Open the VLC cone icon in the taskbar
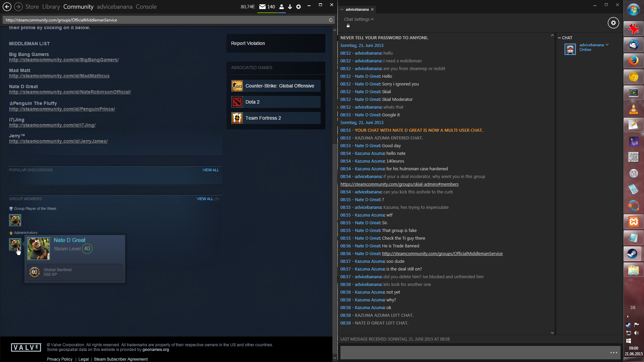The width and height of the screenshot is (644, 362). (633, 109)
